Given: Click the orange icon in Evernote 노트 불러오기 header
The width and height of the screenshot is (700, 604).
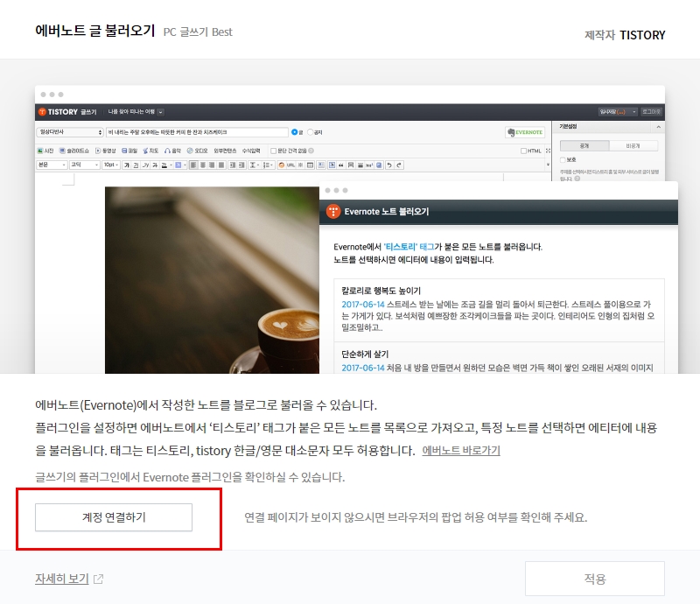Looking at the screenshot, I should coord(333,211).
